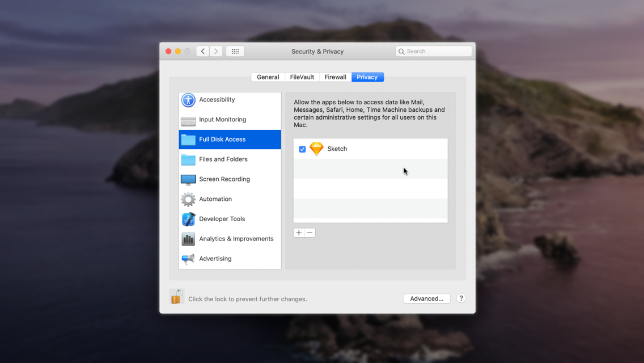Choose the Automation gear icon
This screenshot has width=644, height=363.
pos(188,199)
